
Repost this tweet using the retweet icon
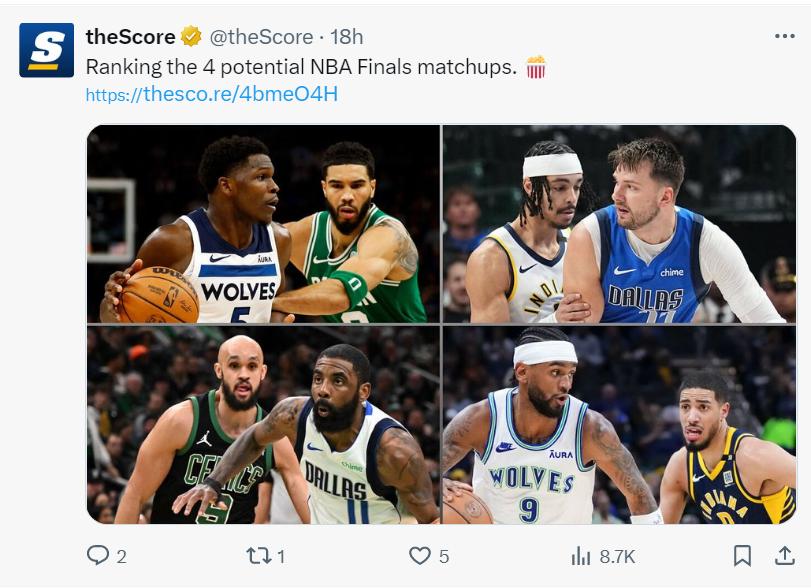pos(259,555)
